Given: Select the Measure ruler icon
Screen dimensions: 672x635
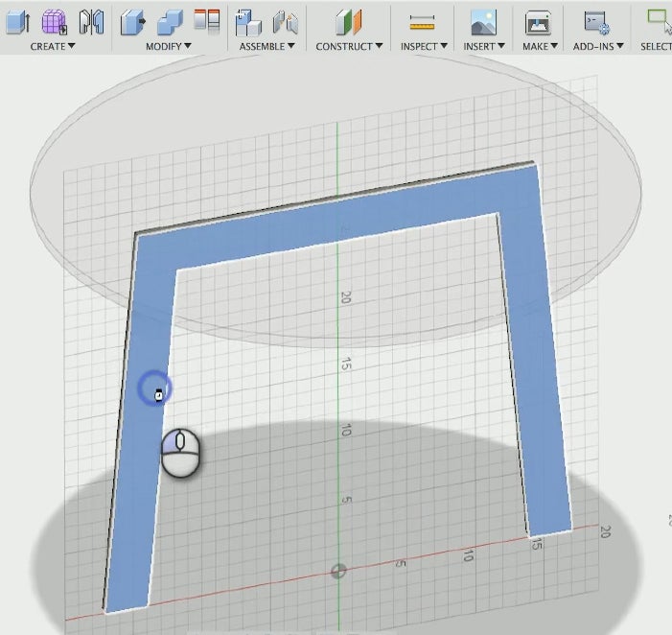Looking at the screenshot, I should pyautogui.click(x=422, y=21).
